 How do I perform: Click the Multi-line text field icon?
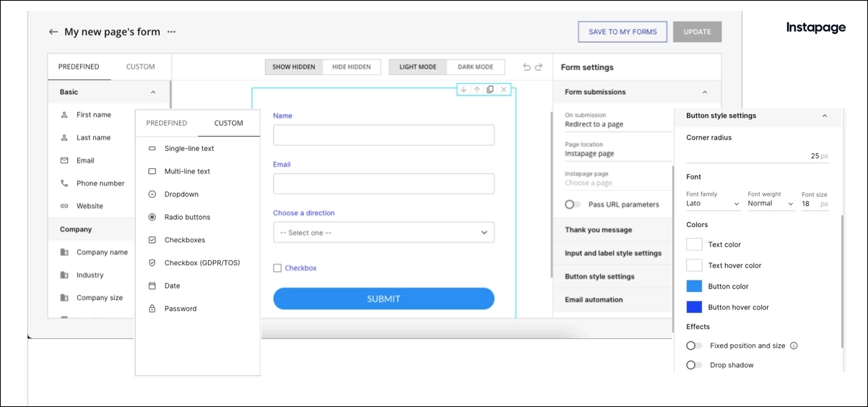click(152, 171)
